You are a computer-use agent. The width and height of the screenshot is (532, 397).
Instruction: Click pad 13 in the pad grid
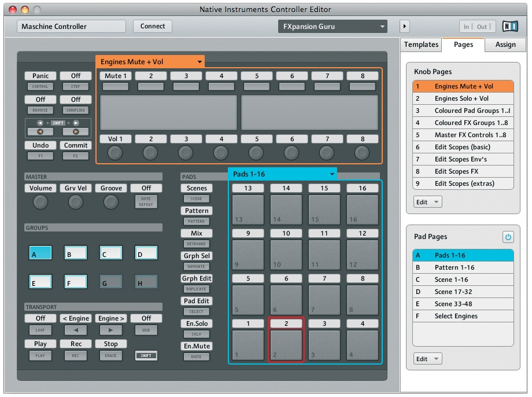tap(248, 209)
